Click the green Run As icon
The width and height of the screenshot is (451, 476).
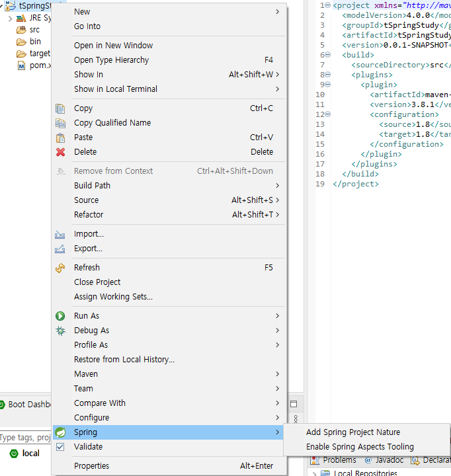click(x=60, y=316)
